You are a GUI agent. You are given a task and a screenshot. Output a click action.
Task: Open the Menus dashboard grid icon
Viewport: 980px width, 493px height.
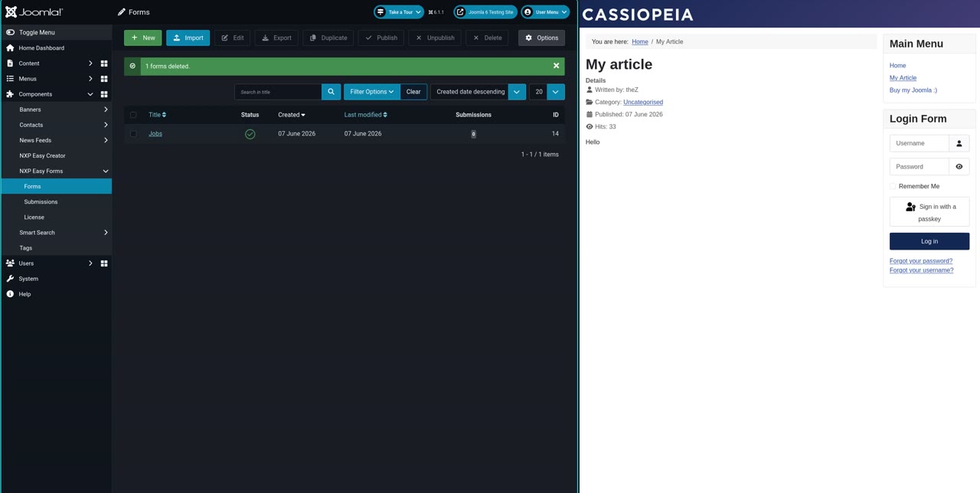(104, 79)
